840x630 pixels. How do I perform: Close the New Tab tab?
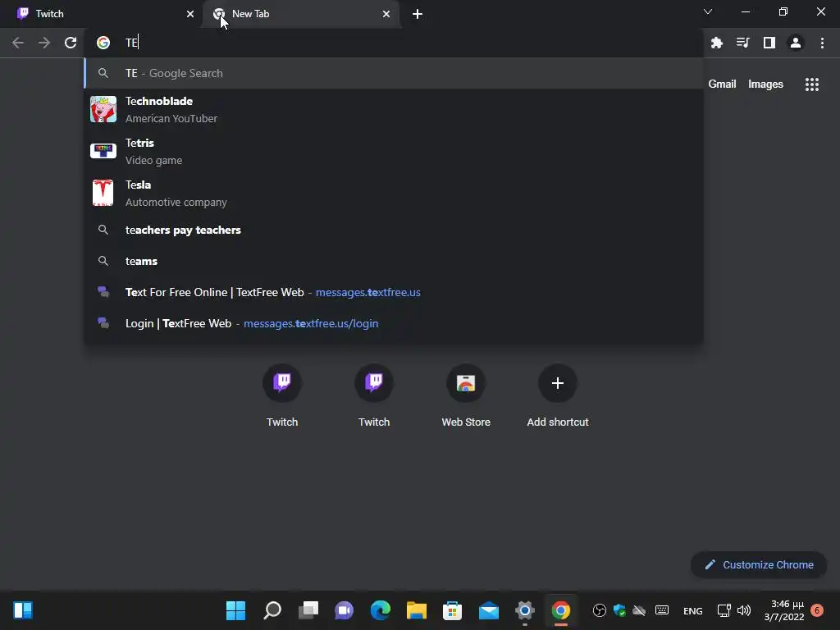click(x=386, y=14)
